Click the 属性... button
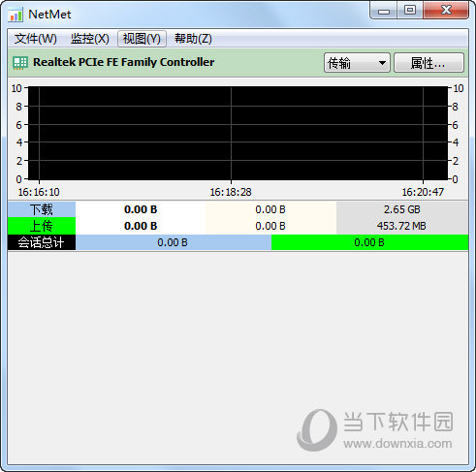 pyautogui.click(x=428, y=63)
